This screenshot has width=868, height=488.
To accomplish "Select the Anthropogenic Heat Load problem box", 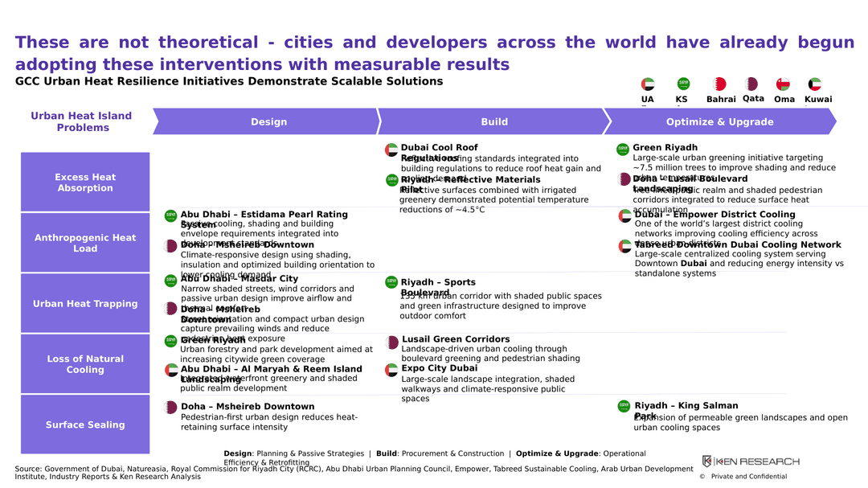I will tap(85, 243).
